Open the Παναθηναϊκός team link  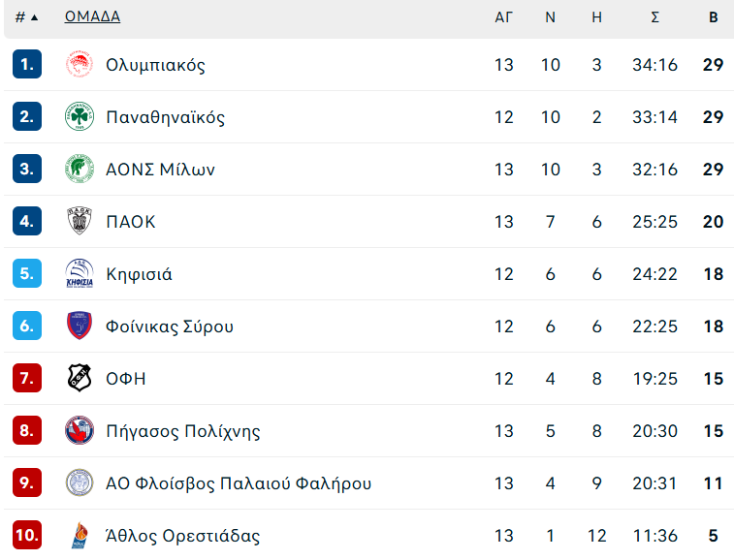tap(165, 117)
